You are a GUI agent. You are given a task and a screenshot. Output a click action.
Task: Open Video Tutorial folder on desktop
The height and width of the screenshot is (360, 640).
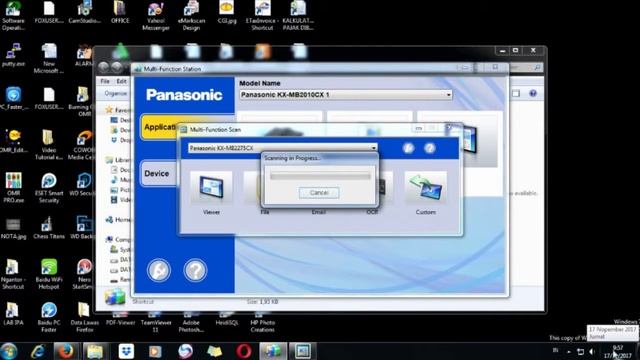coord(49,145)
